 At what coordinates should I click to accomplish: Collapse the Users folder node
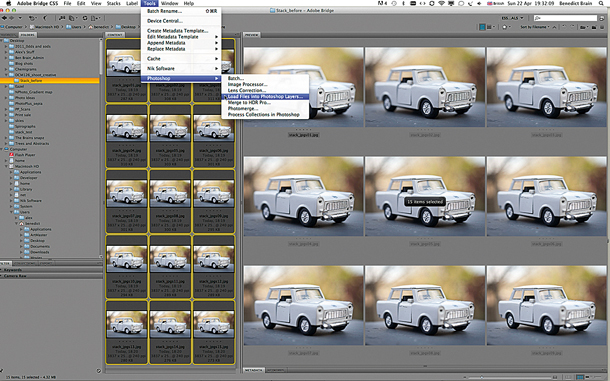[x=11, y=212]
